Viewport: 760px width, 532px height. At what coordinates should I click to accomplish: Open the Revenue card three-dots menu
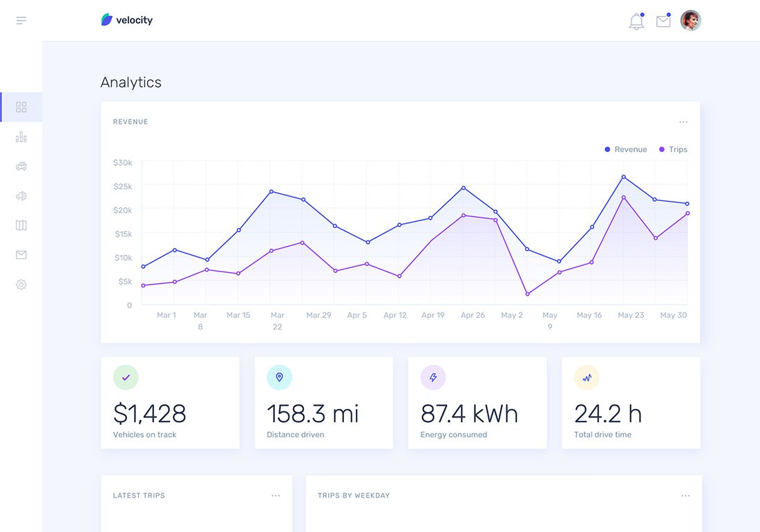pos(683,122)
